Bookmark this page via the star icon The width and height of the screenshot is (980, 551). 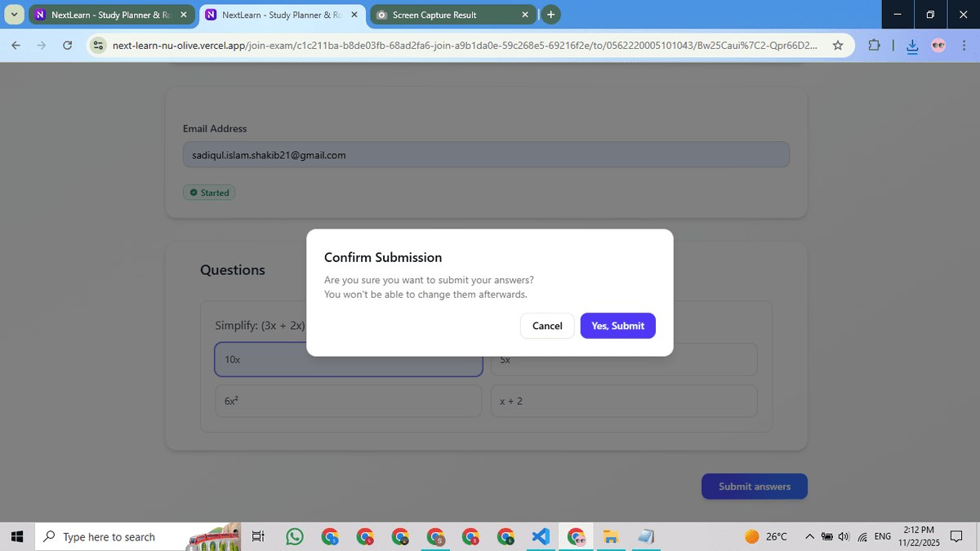838,46
